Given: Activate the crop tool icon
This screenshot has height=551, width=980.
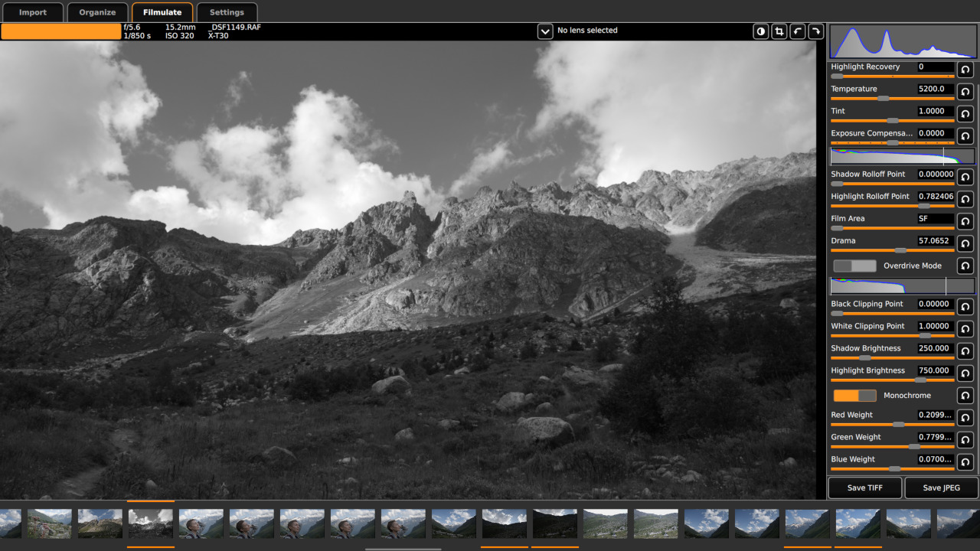Looking at the screenshot, I should (x=779, y=31).
